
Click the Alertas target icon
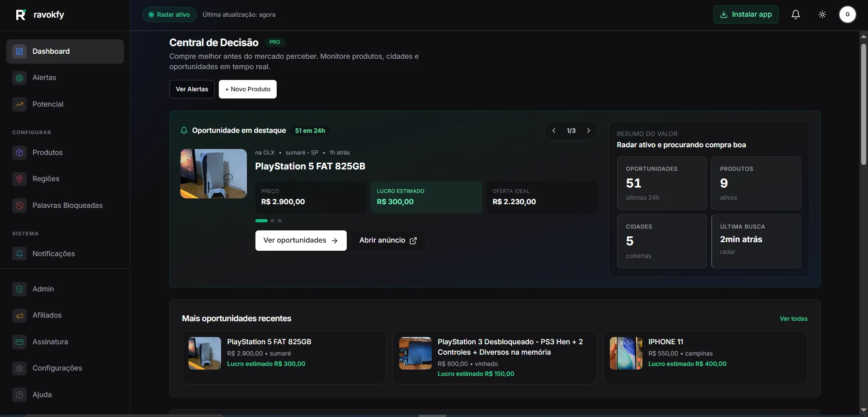(19, 78)
